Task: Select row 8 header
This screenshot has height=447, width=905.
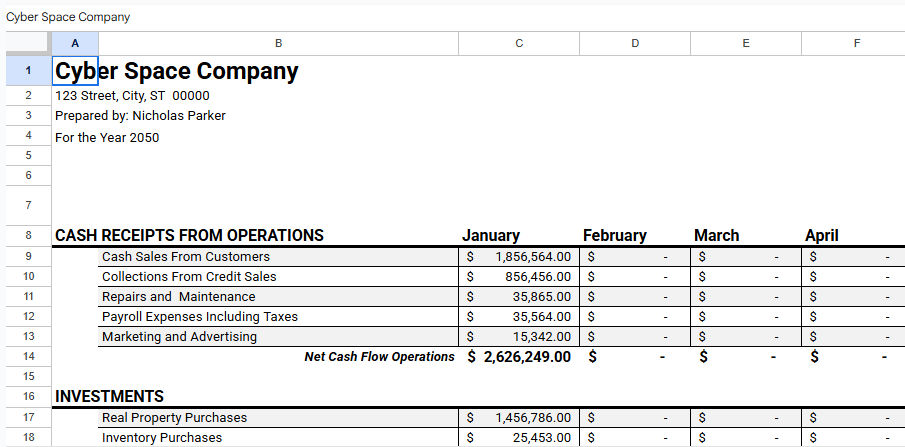Action: [27, 236]
